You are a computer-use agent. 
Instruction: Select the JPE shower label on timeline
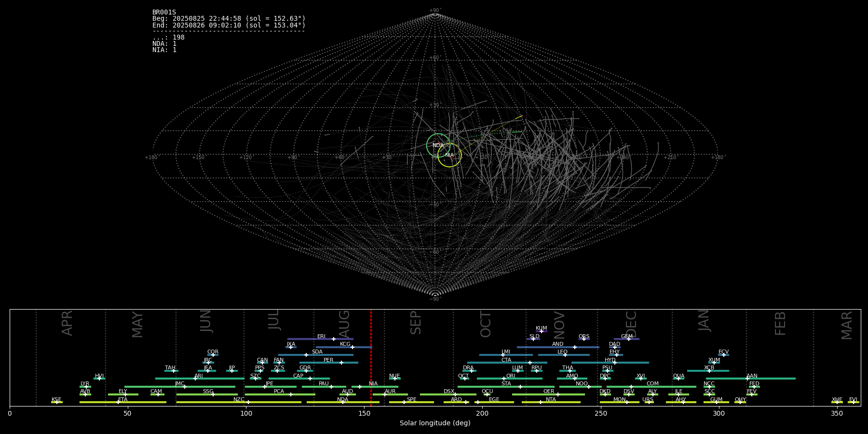269,384
